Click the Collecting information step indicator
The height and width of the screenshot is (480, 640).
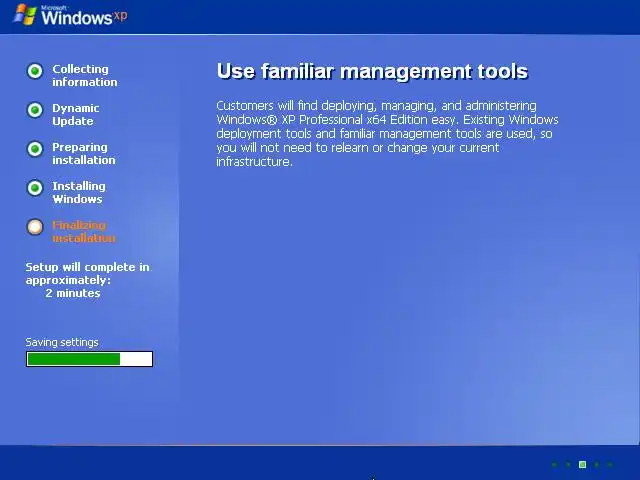point(35,71)
